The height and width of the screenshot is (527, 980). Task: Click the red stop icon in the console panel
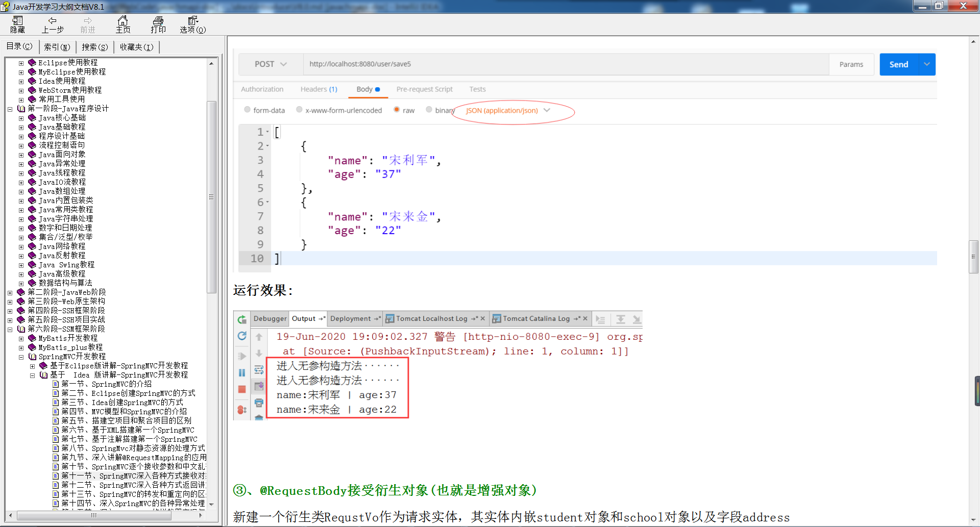[x=242, y=389]
